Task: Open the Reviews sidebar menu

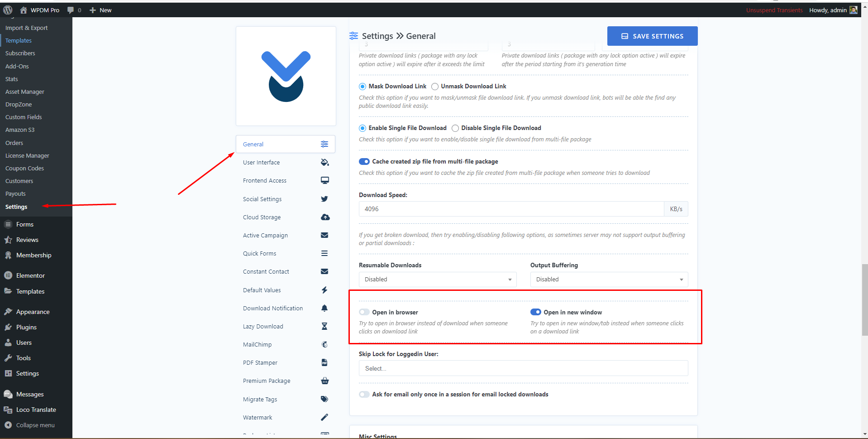Action: coord(27,240)
